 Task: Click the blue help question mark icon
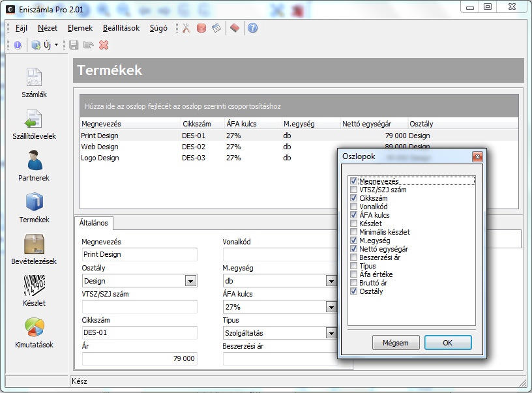(252, 28)
